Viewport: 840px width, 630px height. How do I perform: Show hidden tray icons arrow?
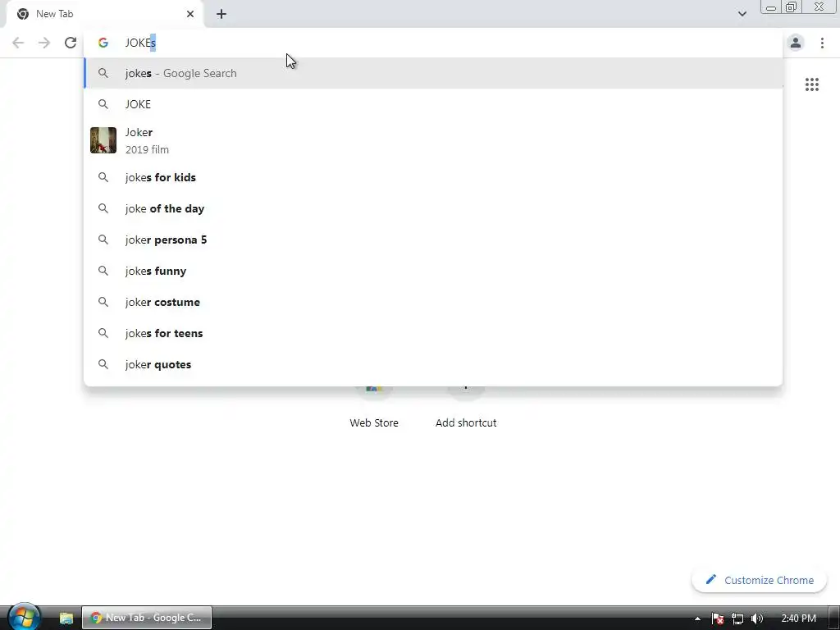tap(697, 619)
